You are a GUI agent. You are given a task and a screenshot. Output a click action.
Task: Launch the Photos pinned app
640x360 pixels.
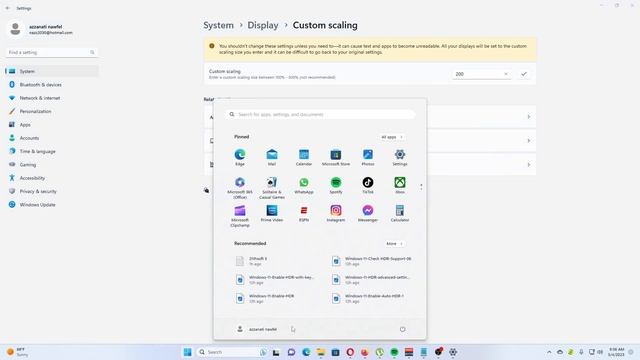(x=368, y=157)
